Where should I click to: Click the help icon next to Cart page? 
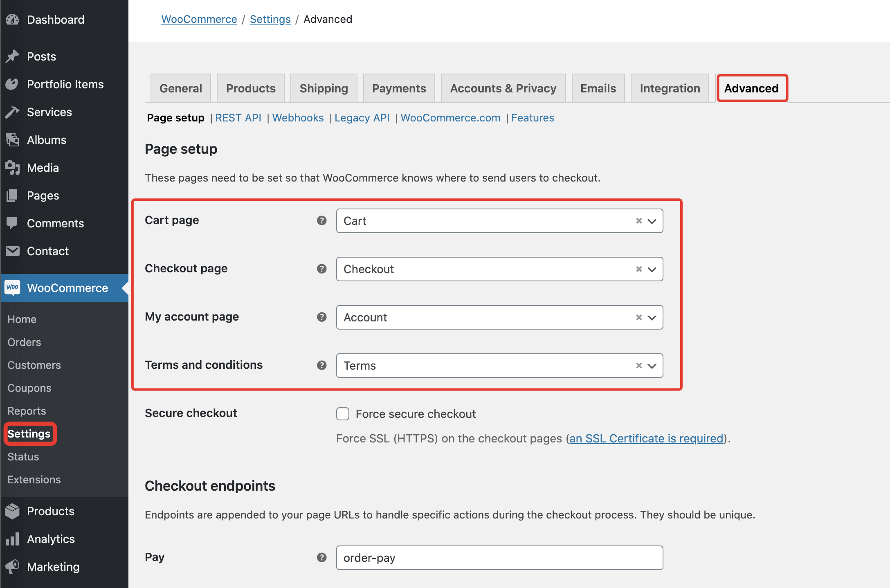point(322,220)
